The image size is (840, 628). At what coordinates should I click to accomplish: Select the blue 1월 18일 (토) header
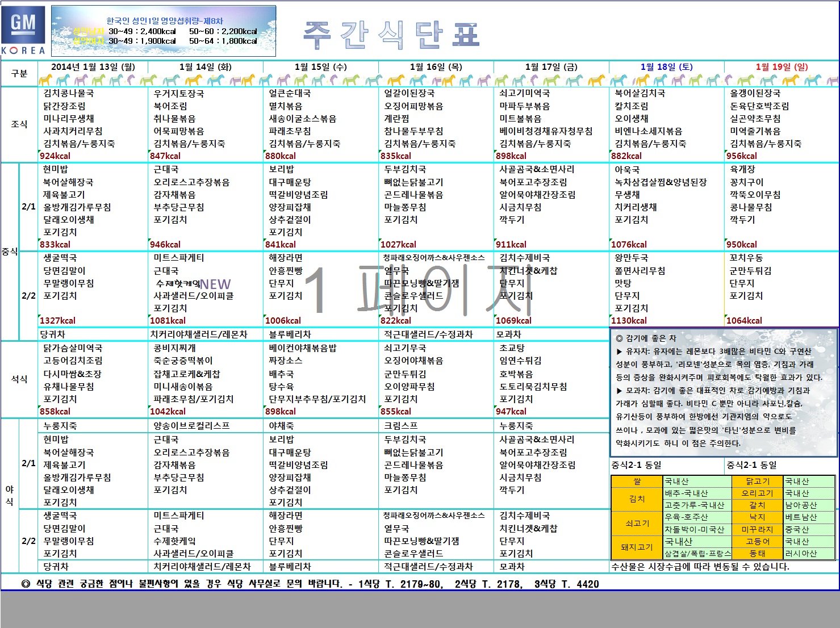point(666,66)
